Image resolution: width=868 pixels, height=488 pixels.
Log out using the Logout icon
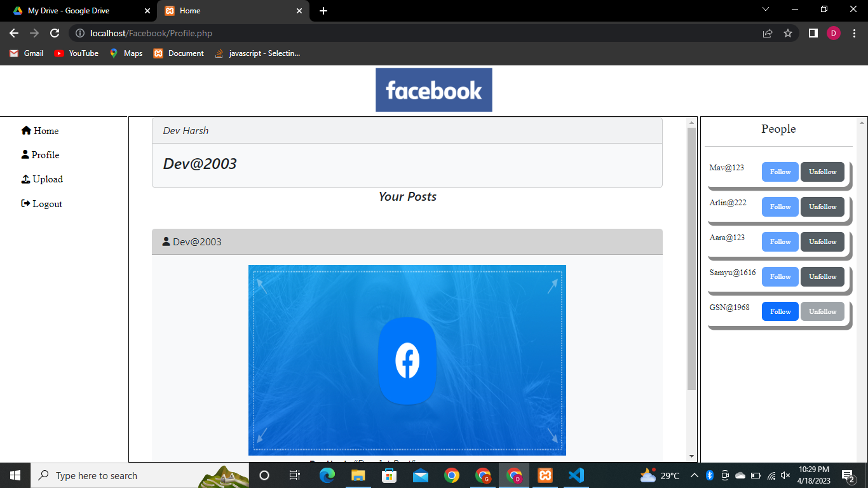click(x=25, y=203)
